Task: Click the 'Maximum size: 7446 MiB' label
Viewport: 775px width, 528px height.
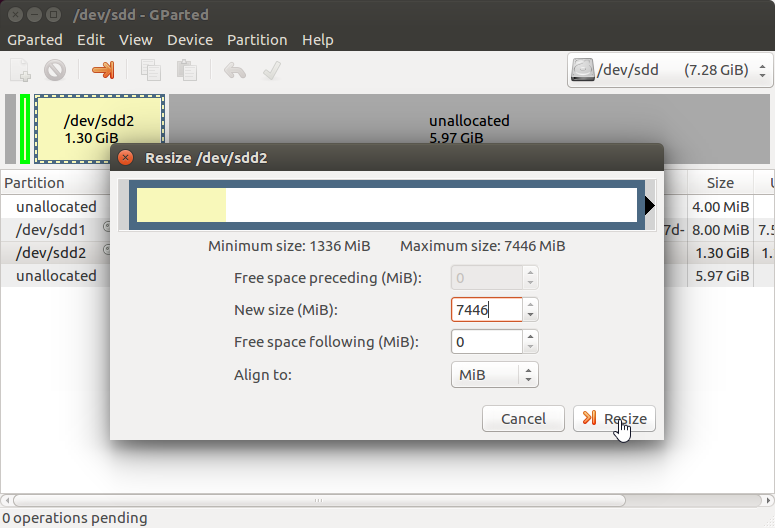Action: click(482, 246)
